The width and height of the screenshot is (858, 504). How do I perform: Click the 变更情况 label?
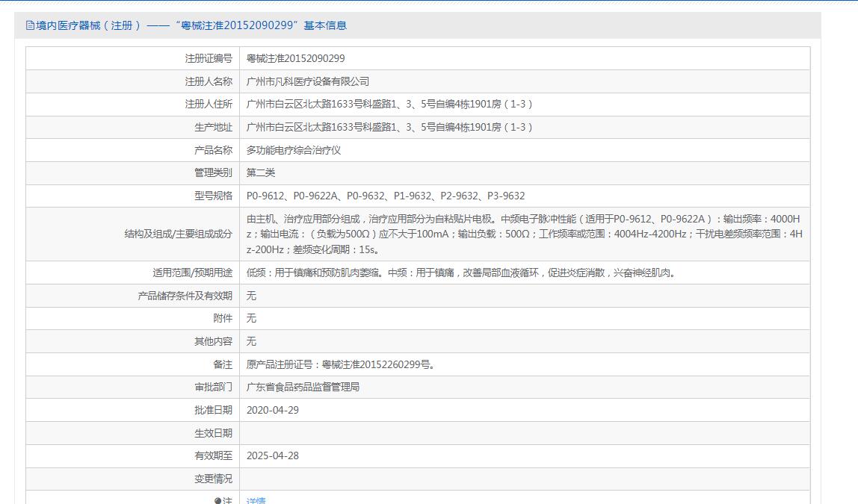[214, 479]
